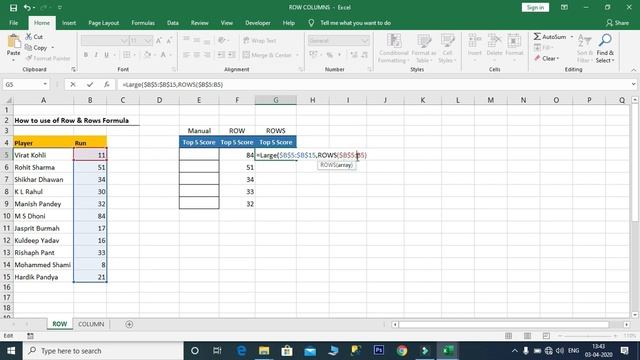640x360 pixels.
Task: Toggle Bold formatting button
Action: click(x=86, y=55)
